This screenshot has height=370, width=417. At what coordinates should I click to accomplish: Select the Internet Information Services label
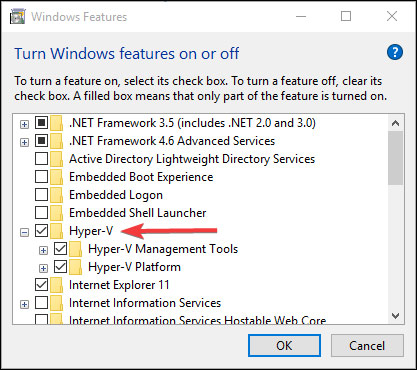pyautogui.click(x=145, y=303)
